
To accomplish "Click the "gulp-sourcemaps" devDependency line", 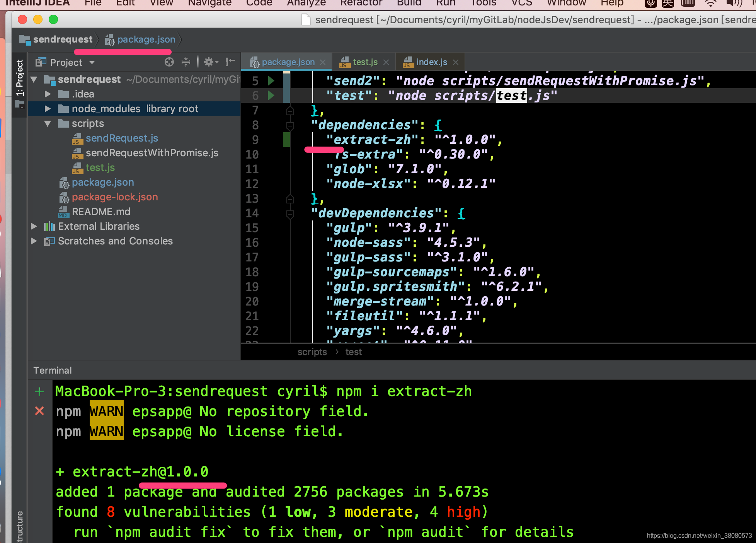I will [x=433, y=272].
